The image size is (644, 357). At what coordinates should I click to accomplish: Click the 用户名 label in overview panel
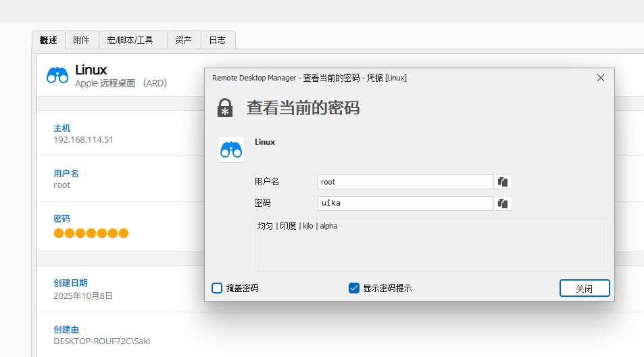66,173
